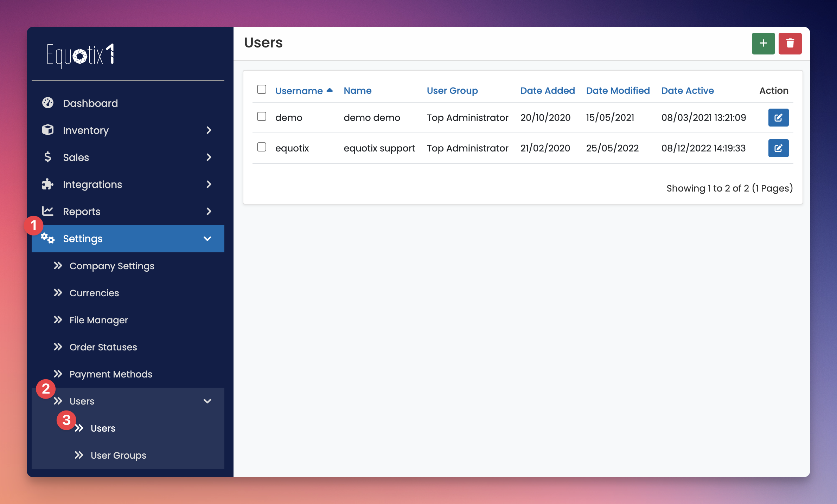The height and width of the screenshot is (504, 837).
Task: Click the parent Users submenu item
Action: tap(128, 401)
